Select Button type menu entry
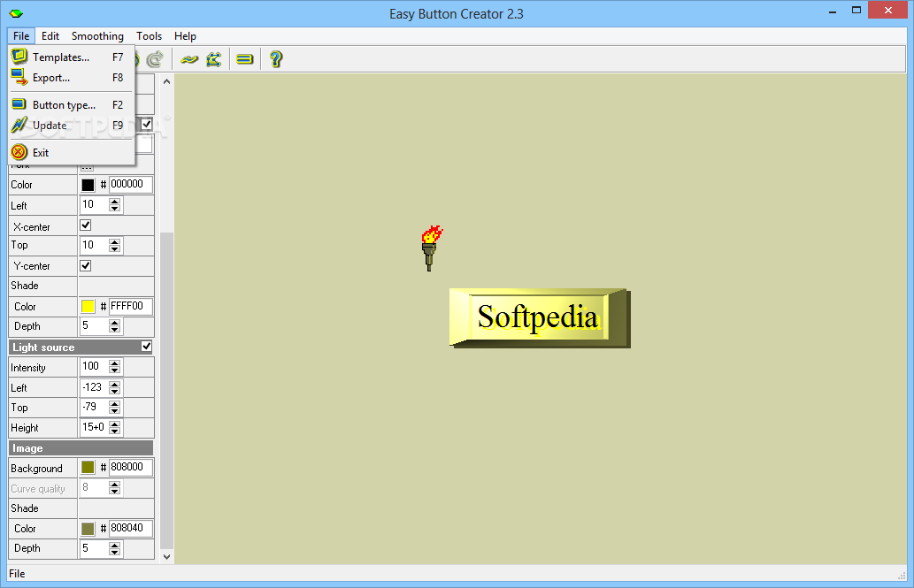 pyautogui.click(x=71, y=105)
